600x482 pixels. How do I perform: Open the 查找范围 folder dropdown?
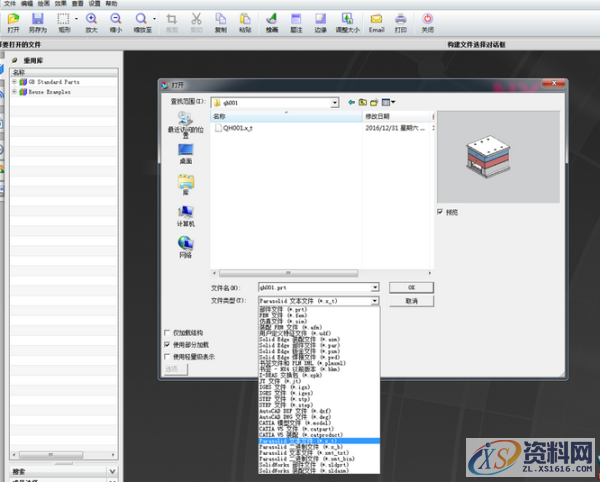pyautogui.click(x=335, y=101)
